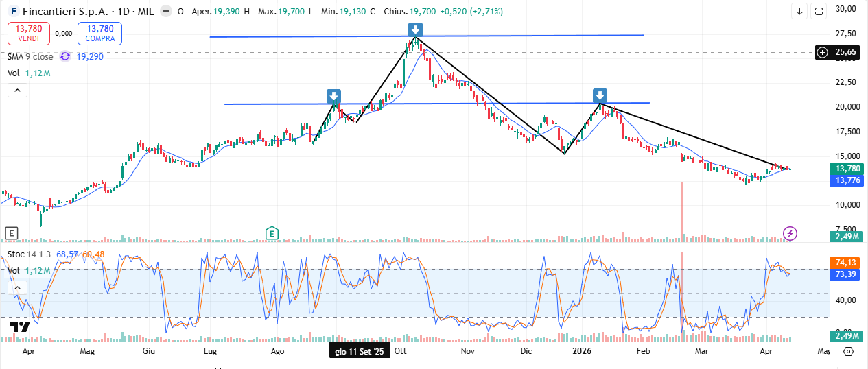Screen dimensions: 868x369
Task: Click the refresh icon beside SMA 9 close
Action: coord(65,57)
